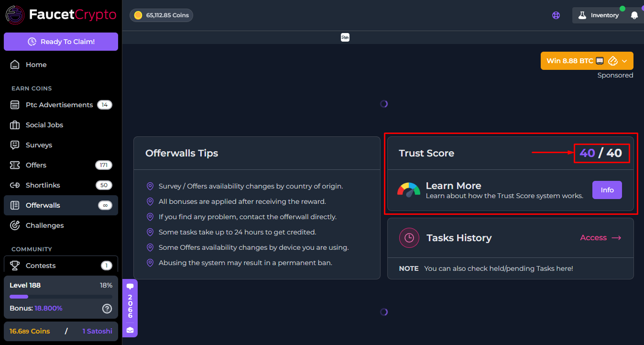Click the small sponsor logo in banner
The width and height of the screenshot is (644, 345).
pyautogui.click(x=345, y=37)
